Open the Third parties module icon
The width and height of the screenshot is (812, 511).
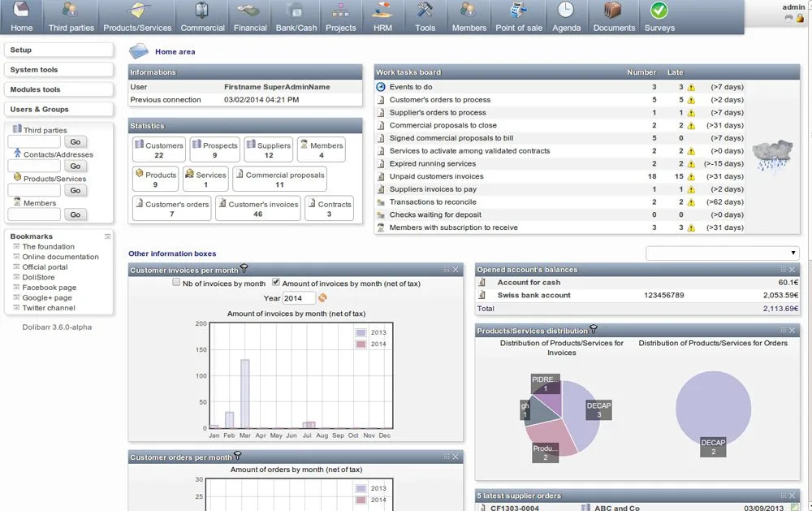(71, 9)
